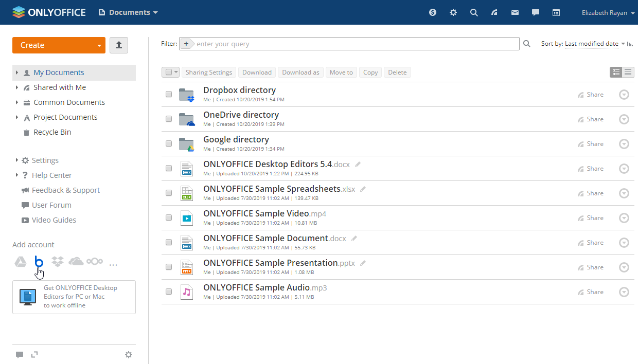Image resolution: width=638 pixels, height=364 pixels.
Task: Open the Feed icon in header
Action: tap(494, 12)
